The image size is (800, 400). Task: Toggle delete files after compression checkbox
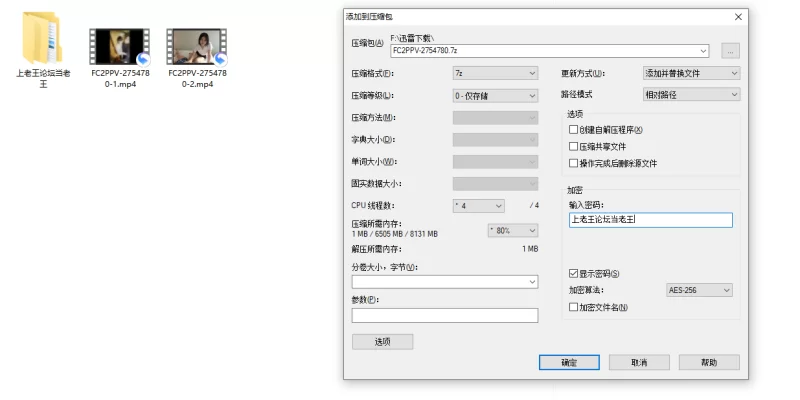pos(573,163)
